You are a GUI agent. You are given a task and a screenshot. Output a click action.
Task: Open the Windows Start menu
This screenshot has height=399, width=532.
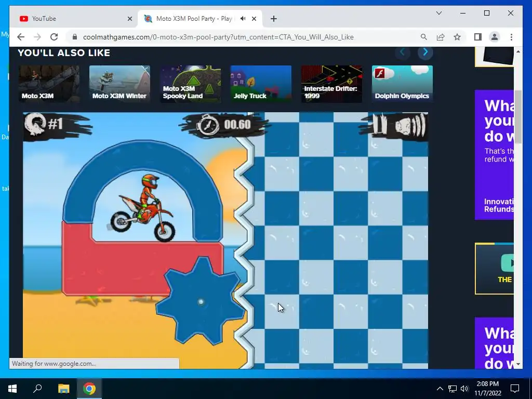tap(12, 389)
